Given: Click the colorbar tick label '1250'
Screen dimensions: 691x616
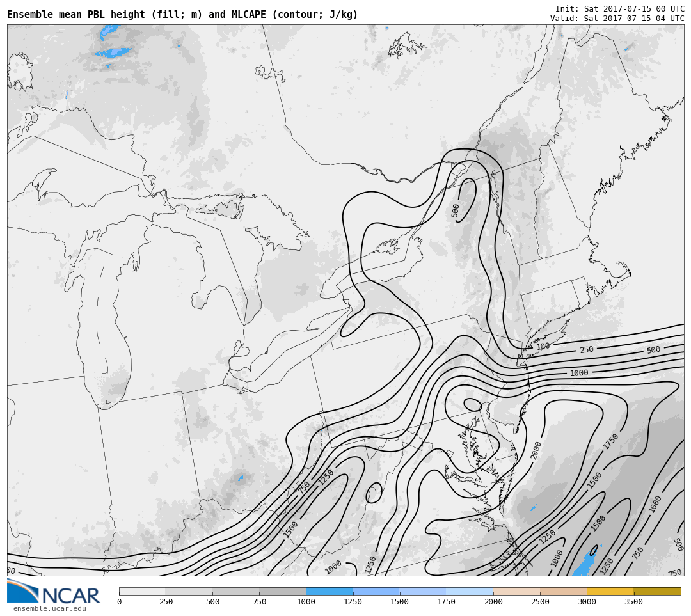Looking at the screenshot, I should 353,602.
